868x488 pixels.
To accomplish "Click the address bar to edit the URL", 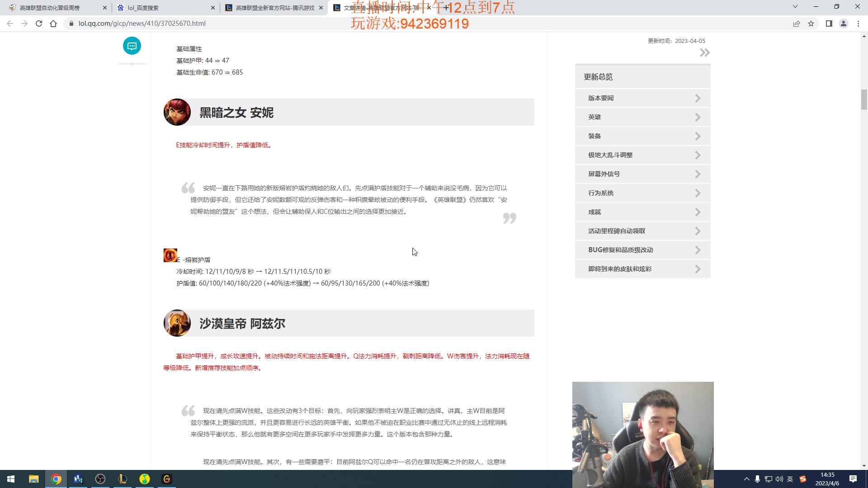I will point(181,23).
